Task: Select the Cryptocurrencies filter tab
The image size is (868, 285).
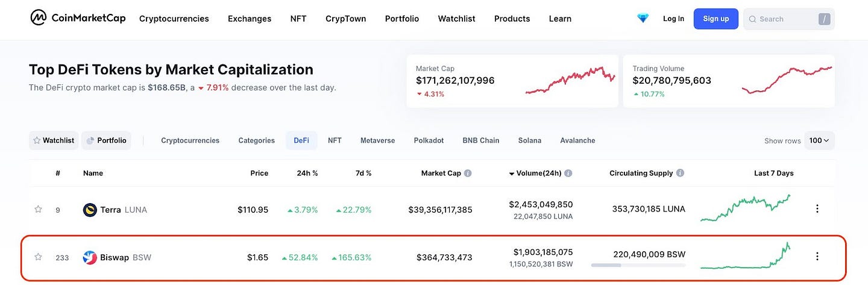Action: pos(190,140)
